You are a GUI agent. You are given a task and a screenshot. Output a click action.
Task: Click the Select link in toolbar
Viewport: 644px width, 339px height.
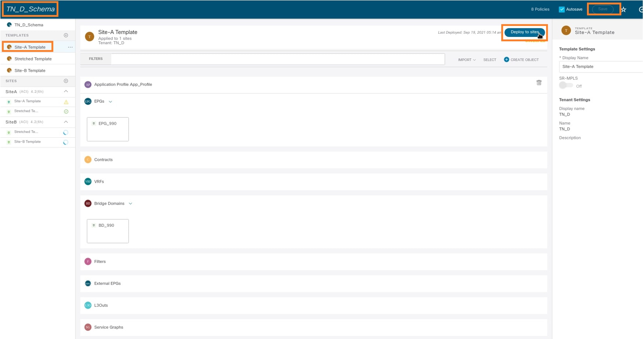tap(489, 60)
